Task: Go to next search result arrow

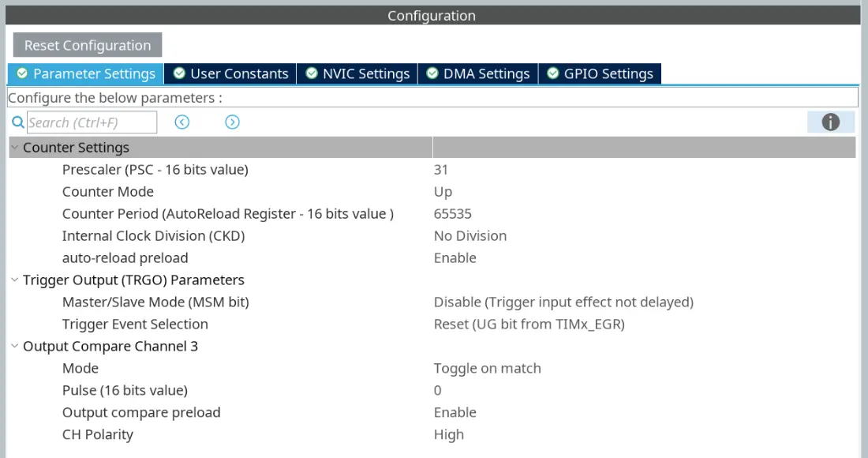Action: point(232,122)
